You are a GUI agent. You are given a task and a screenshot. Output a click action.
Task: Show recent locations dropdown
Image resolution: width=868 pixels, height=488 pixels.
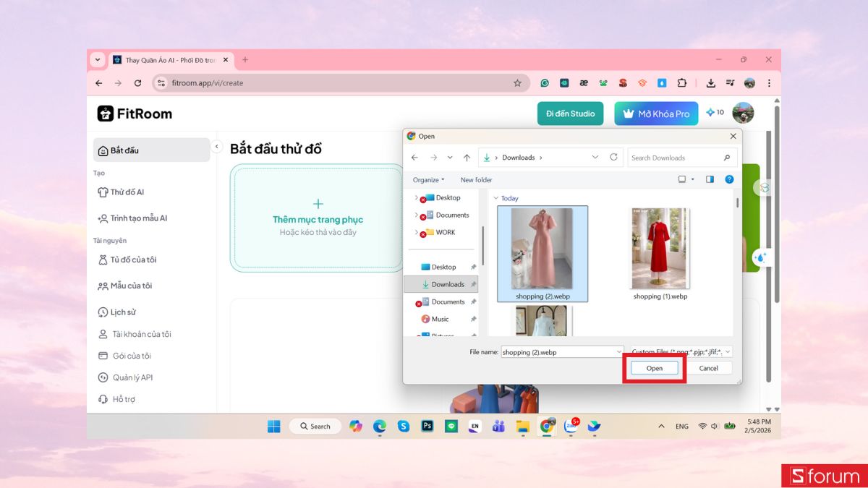[450, 158]
